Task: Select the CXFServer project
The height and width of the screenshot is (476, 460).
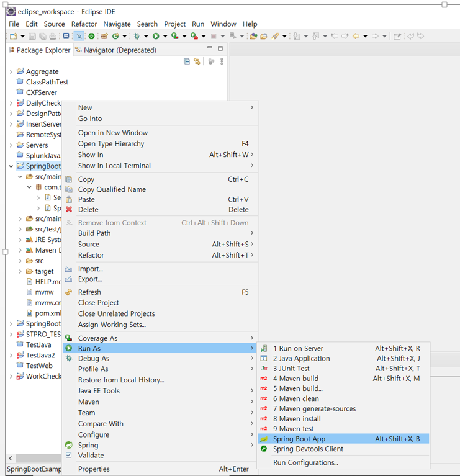Action: tap(42, 92)
